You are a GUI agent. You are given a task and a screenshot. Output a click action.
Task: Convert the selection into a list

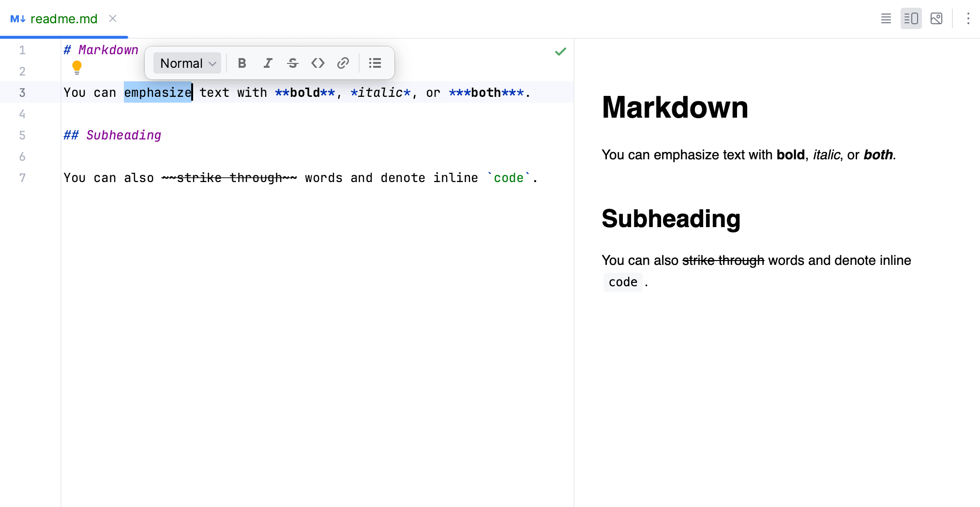[x=375, y=62]
